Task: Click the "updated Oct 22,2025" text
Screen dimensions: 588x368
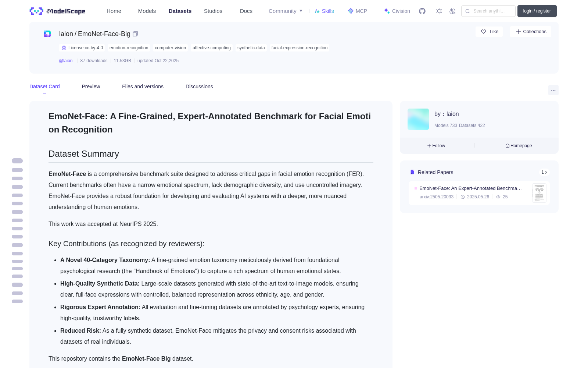Action: tap(158, 61)
